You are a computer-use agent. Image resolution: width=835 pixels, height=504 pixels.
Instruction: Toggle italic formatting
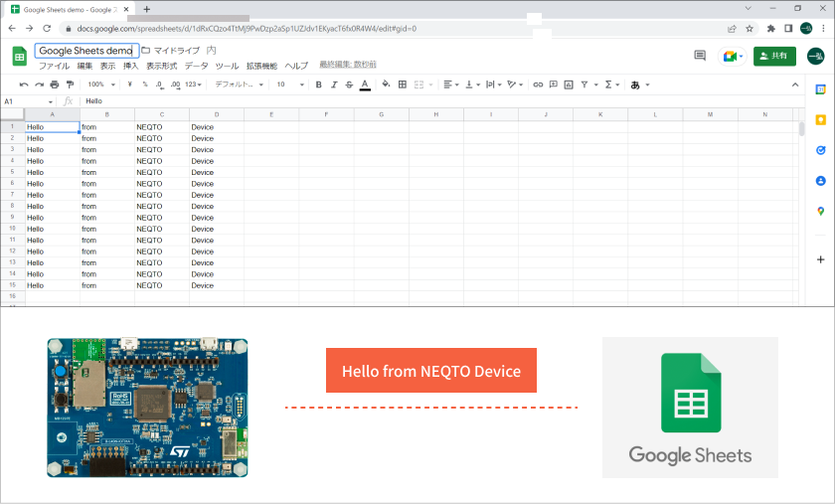(334, 84)
